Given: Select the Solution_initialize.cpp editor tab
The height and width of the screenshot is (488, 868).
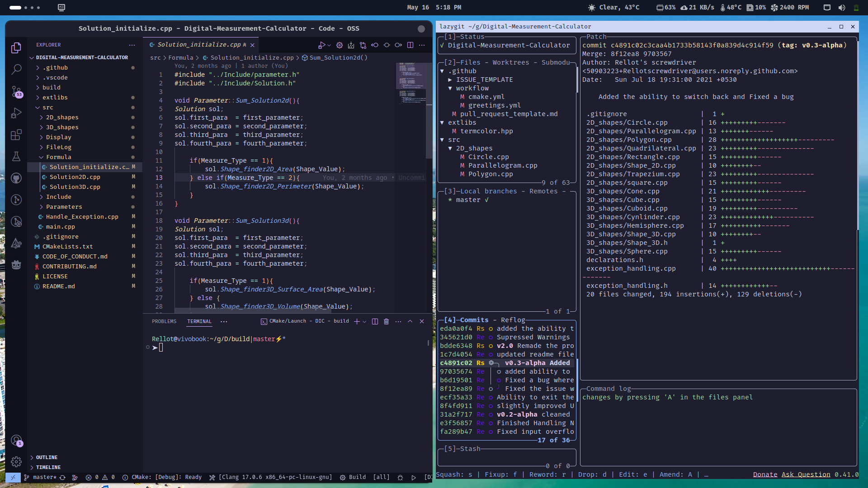Looking at the screenshot, I should coord(199,45).
